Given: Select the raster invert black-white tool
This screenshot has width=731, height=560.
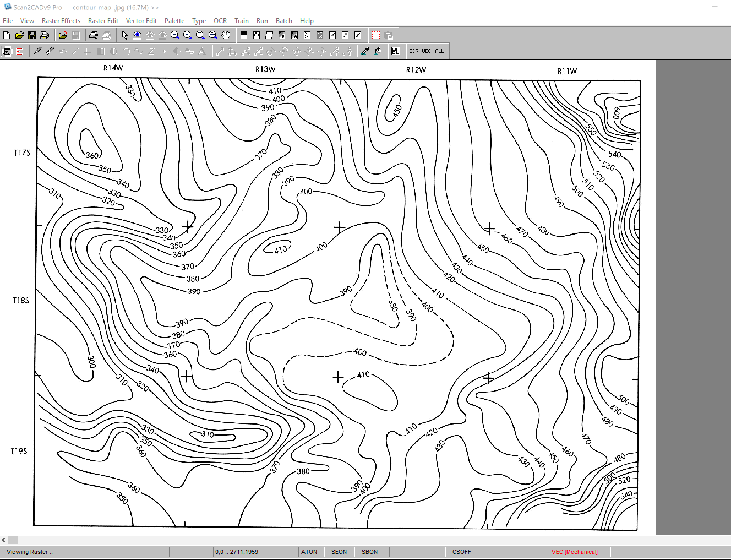Looking at the screenshot, I should point(244,35).
